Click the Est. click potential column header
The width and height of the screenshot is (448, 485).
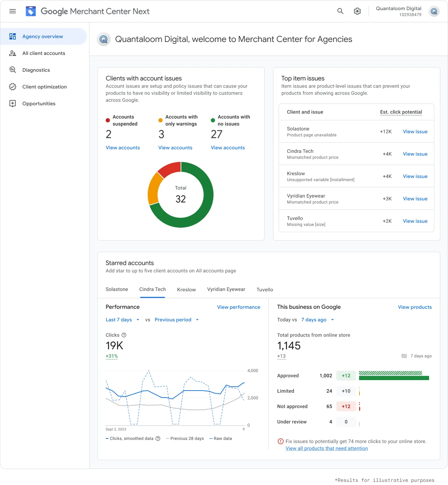[x=401, y=112]
